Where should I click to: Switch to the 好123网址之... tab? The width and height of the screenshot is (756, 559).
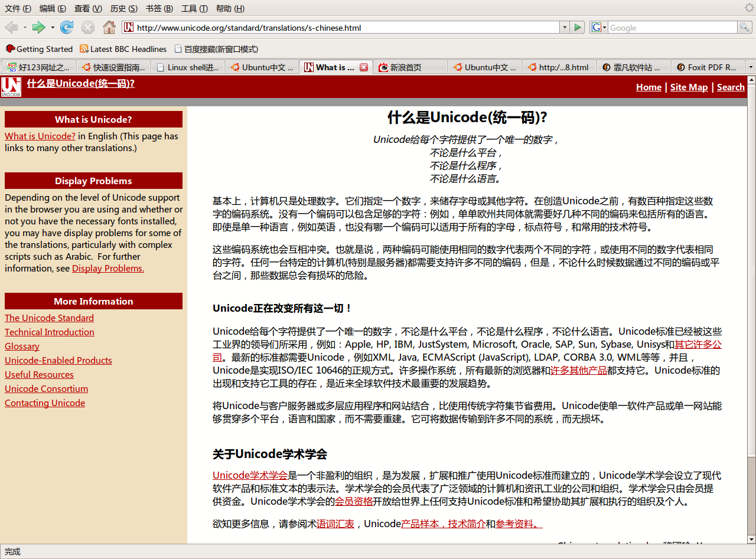point(40,67)
